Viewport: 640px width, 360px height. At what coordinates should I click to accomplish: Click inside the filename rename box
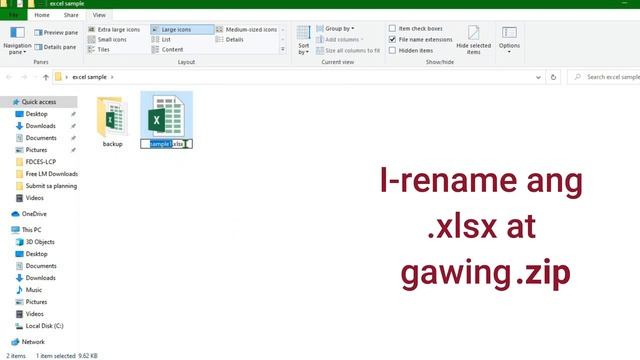click(167, 144)
